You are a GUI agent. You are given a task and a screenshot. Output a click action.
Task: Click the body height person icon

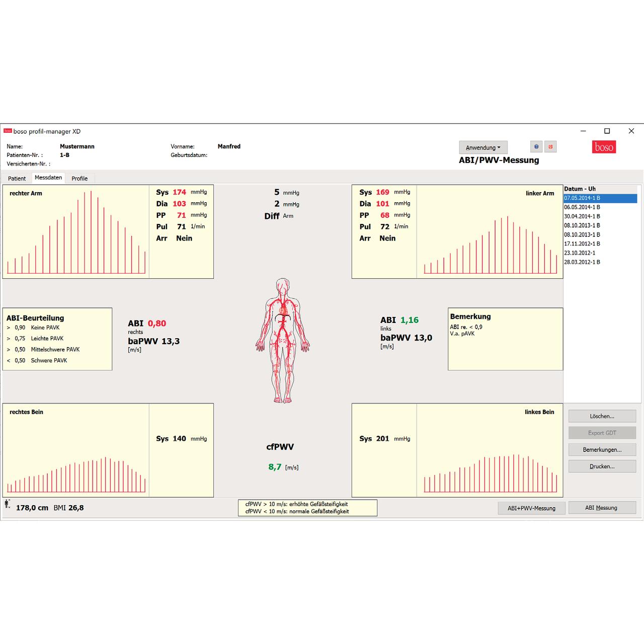pyautogui.click(x=7, y=504)
